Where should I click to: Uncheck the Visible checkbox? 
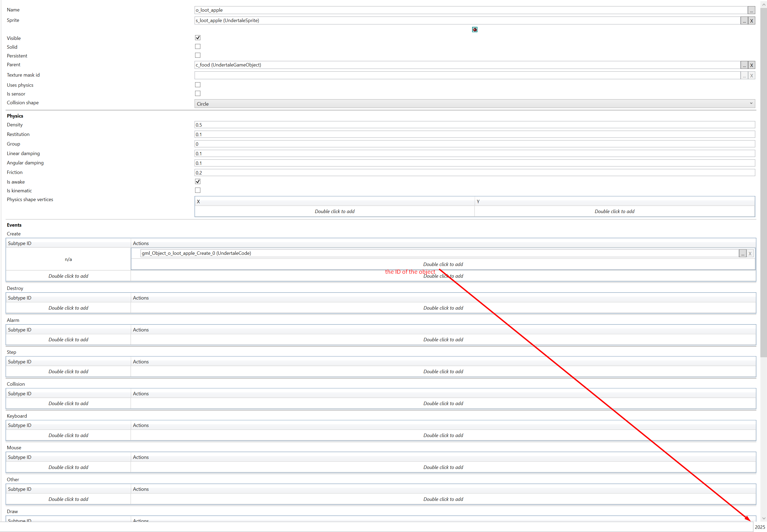(x=198, y=38)
